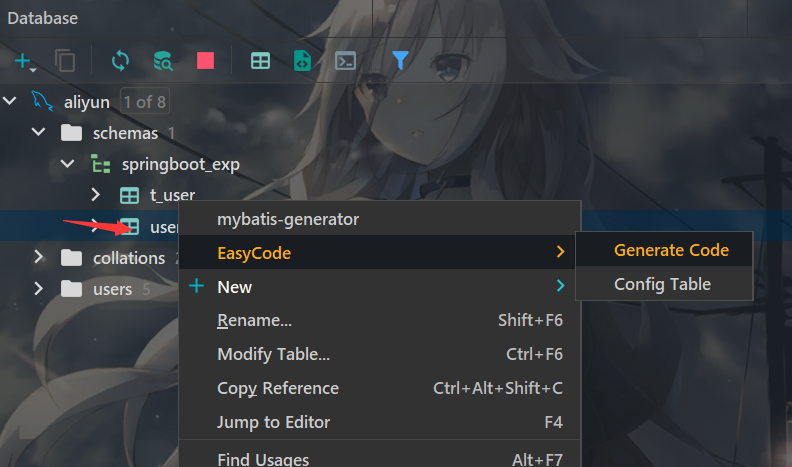Select Modify Table... from context menu
The image size is (792, 467).
coord(380,354)
